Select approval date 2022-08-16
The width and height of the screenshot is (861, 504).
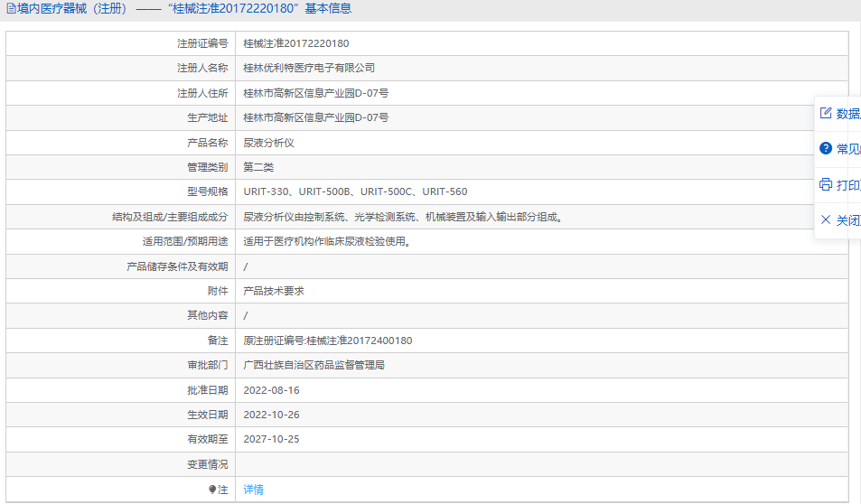271,390
